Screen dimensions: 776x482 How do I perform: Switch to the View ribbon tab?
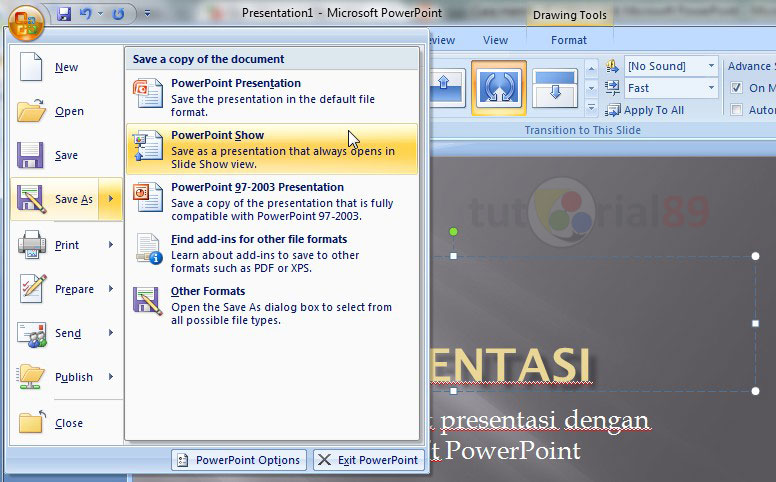pos(495,40)
